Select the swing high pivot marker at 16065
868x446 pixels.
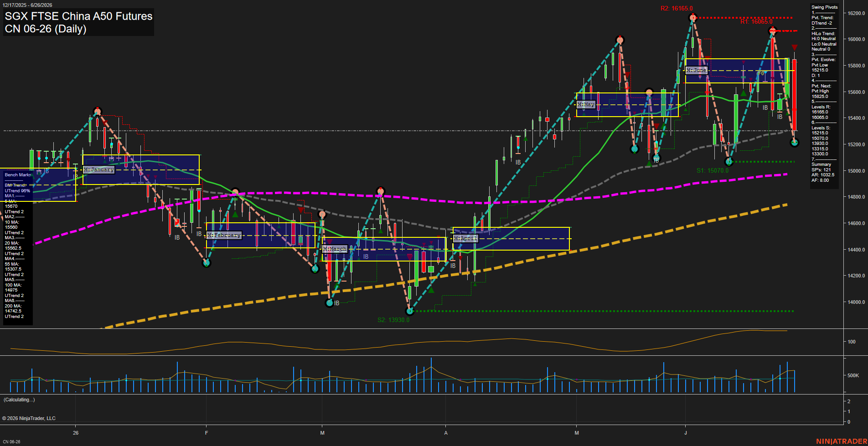pos(772,31)
